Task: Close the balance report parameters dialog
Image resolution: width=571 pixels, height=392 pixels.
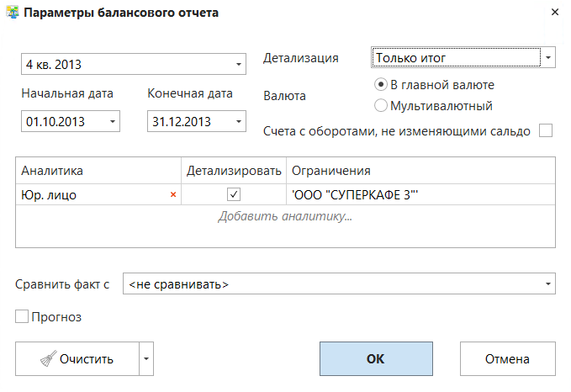Action: tap(554, 13)
